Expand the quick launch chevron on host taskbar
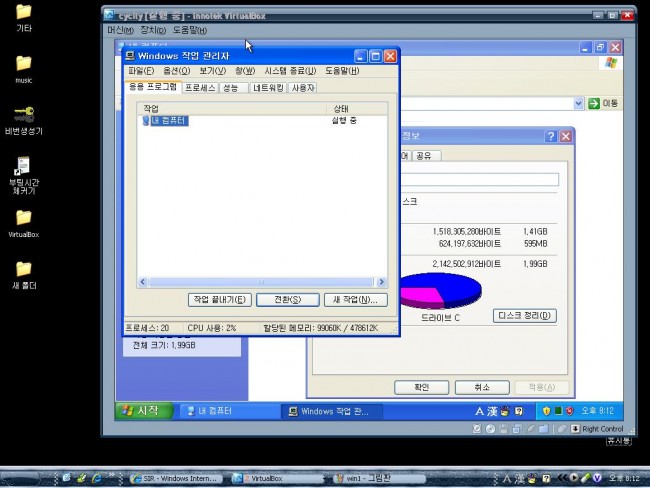650x488 pixels. [x=112, y=476]
